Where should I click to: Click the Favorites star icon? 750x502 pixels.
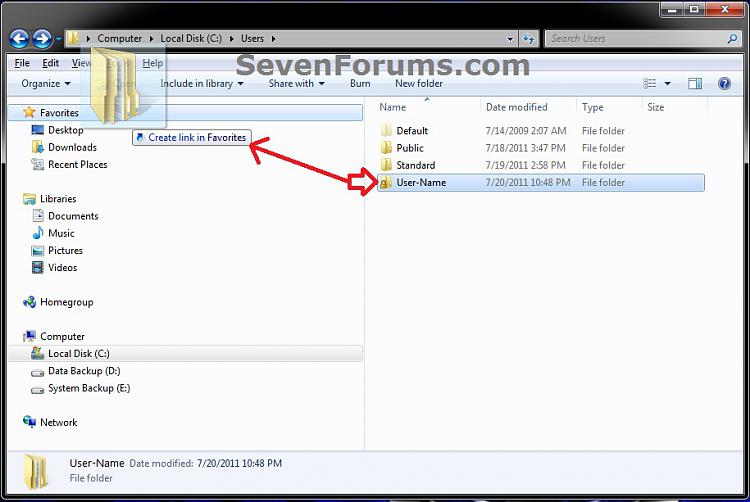coord(29,112)
